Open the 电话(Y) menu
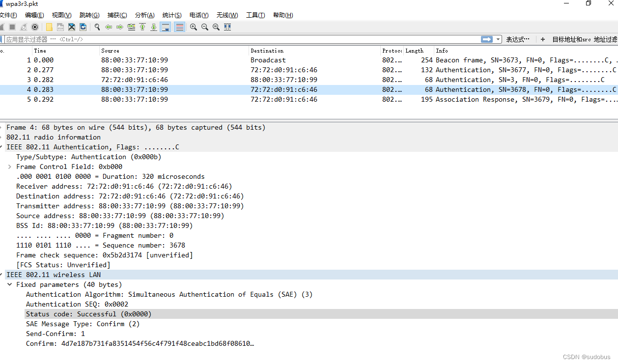The width and height of the screenshot is (618, 364). pyautogui.click(x=199, y=15)
